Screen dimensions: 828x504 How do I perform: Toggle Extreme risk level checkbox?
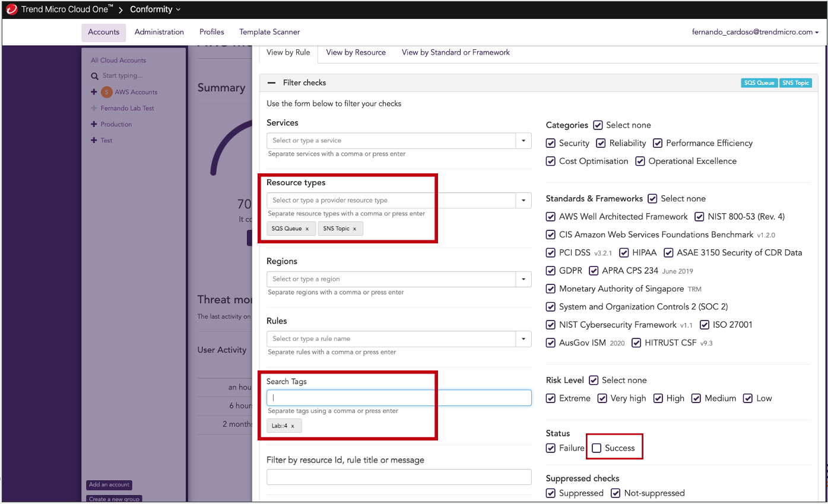tap(551, 398)
